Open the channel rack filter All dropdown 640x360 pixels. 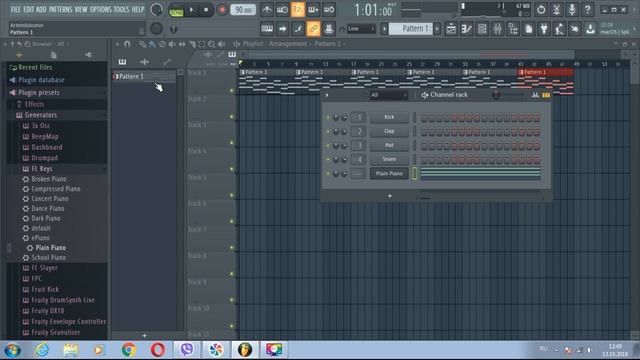(x=388, y=95)
